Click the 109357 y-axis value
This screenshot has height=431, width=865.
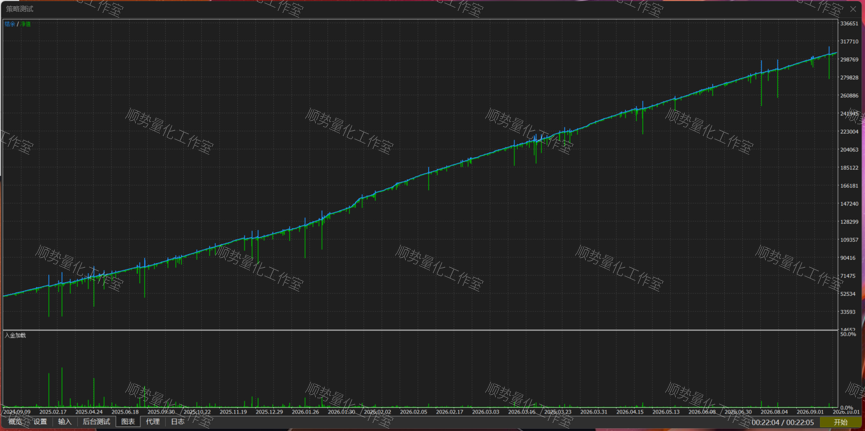pyautogui.click(x=849, y=240)
